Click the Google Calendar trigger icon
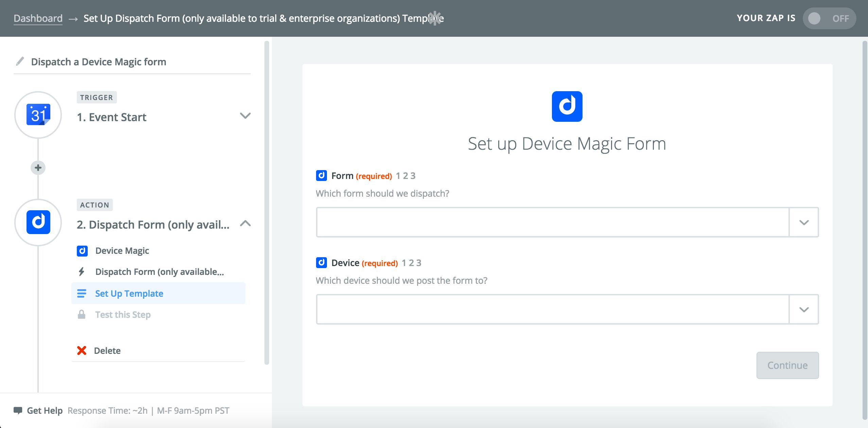The height and width of the screenshot is (428, 868). (x=38, y=115)
